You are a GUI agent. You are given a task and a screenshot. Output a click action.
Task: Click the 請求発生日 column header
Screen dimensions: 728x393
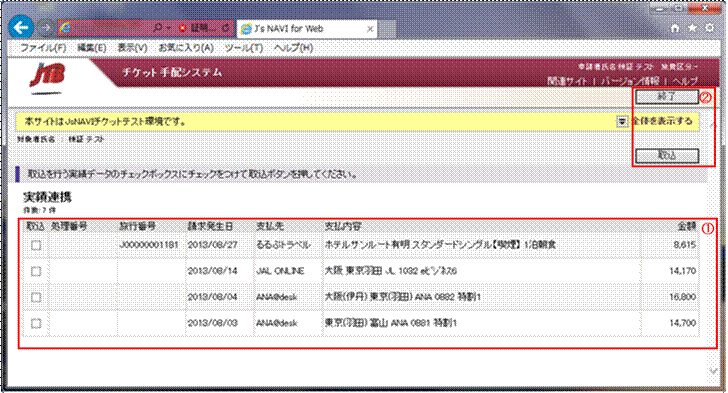point(210,226)
